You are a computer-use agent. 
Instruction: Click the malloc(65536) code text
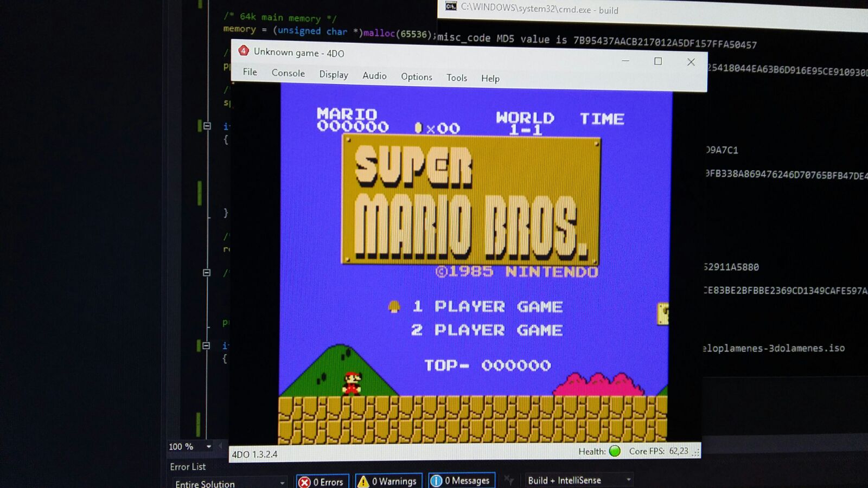coord(398,34)
